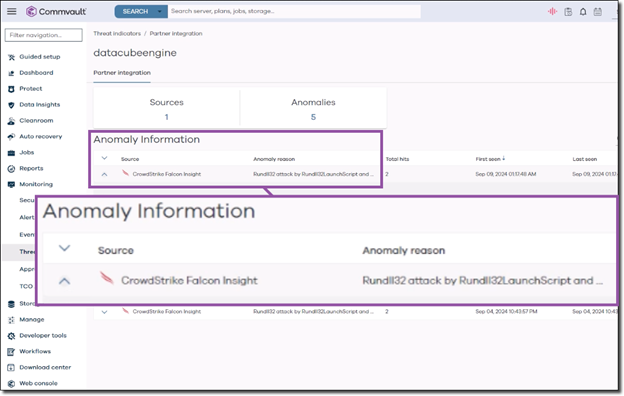Viewport: 624px width, 396px height.
Task: Click the Download center icon
Action: click(11, 367)
